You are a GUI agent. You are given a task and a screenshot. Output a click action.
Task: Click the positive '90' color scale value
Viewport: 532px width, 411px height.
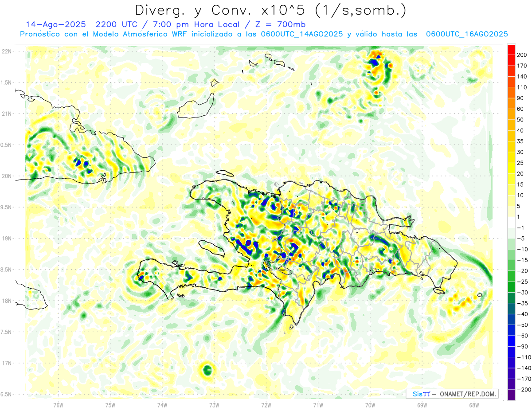tap(520, 98)
